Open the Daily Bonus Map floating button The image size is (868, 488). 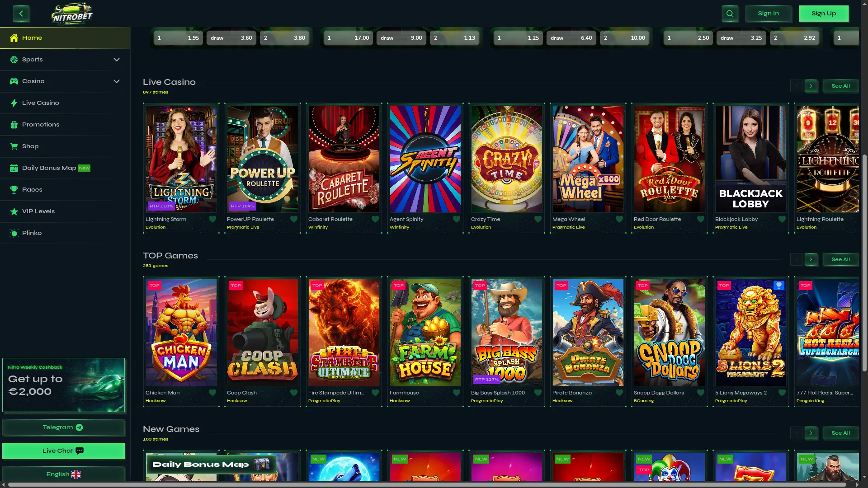click(x=211, y=465)
